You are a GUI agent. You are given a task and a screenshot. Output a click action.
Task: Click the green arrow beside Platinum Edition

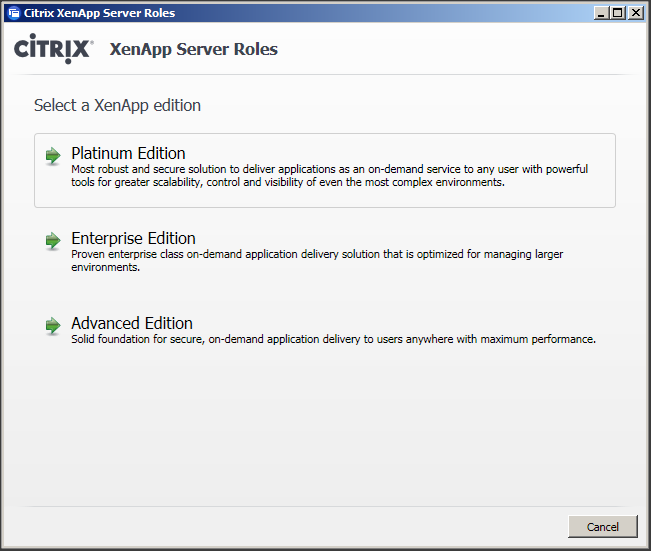click(x=53, y=156)
